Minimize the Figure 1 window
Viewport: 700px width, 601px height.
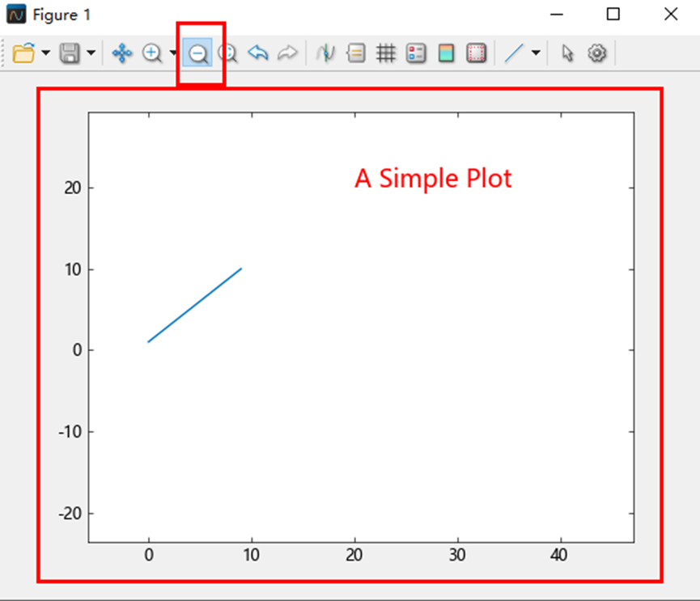[x=556, y=15]
